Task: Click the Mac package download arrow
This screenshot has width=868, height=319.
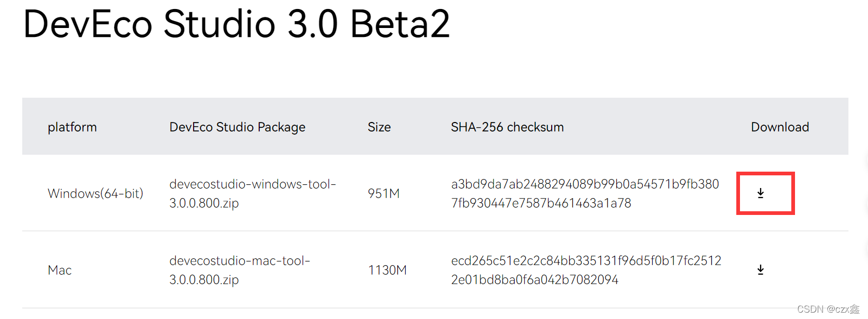Action: point(760,270)
